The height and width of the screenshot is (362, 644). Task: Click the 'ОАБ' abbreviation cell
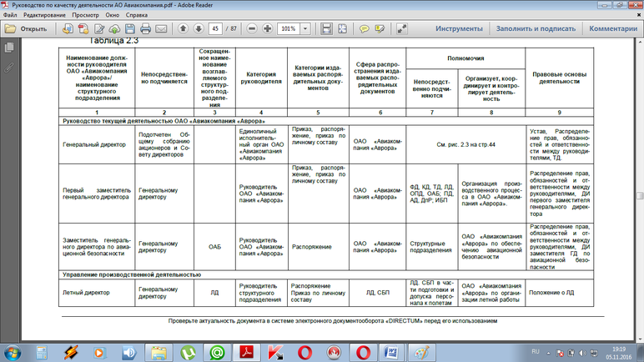pyautogui.click(x=214, y=247)
